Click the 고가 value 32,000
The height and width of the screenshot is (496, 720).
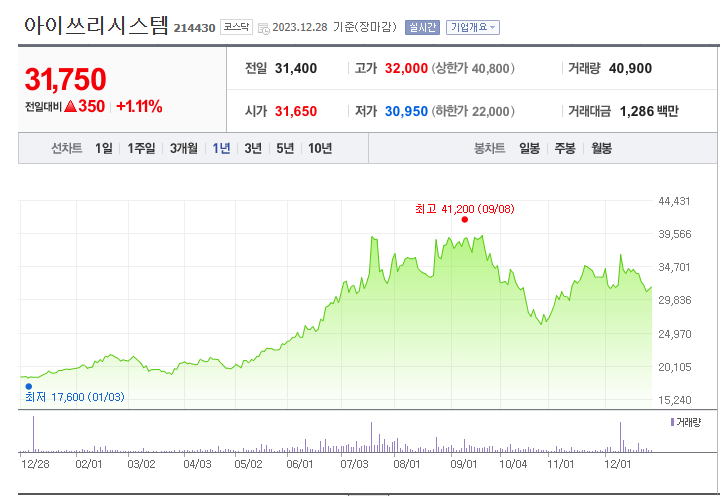click(x=406, y=68)
